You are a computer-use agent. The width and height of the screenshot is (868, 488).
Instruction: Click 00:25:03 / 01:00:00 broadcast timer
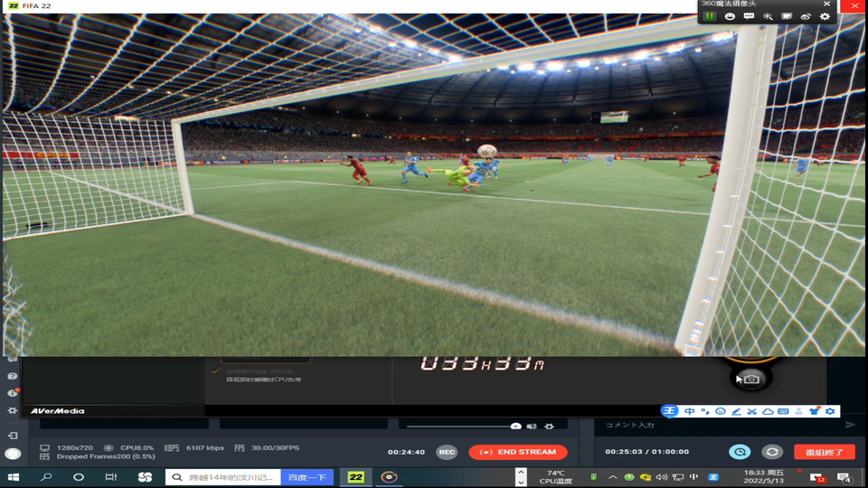647,452
